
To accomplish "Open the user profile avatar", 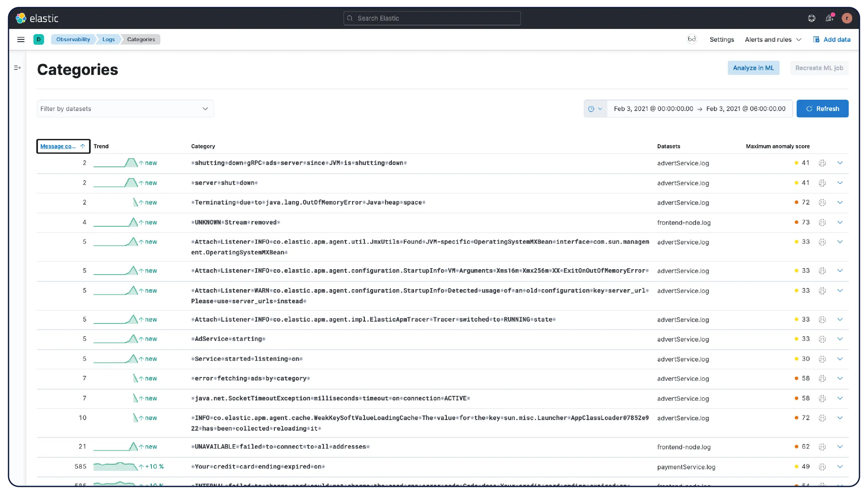I will [847, 18].
